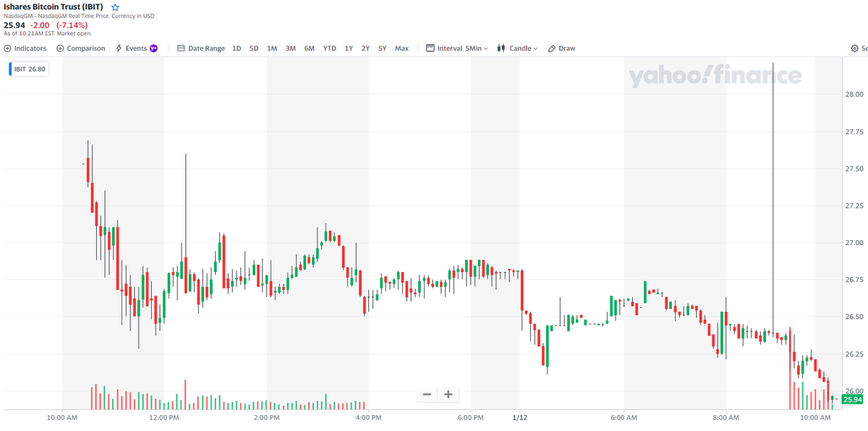The height and width of the screenshot is (431, 868).
Task: Open the Date Range picker
Action: click(201, 48)
